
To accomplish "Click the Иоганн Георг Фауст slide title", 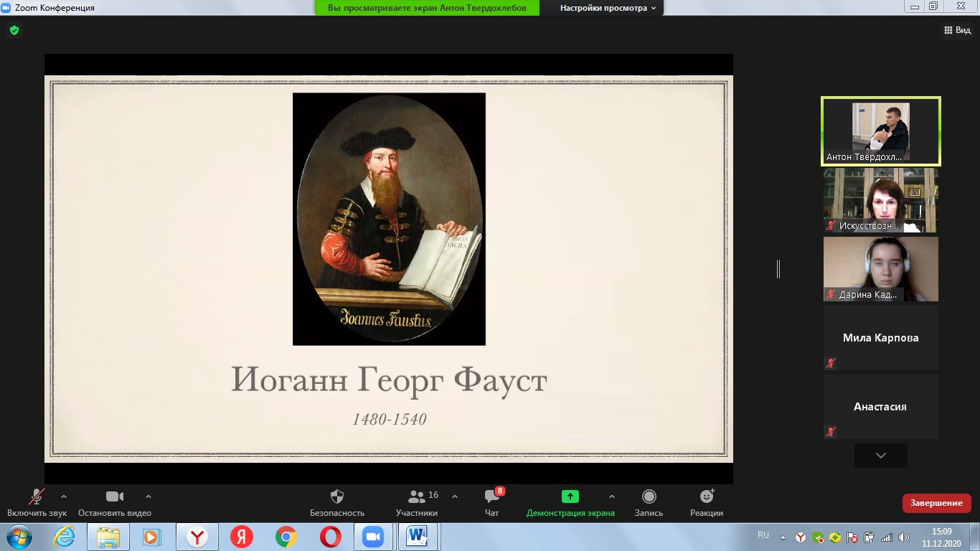I will click(389, 380).
